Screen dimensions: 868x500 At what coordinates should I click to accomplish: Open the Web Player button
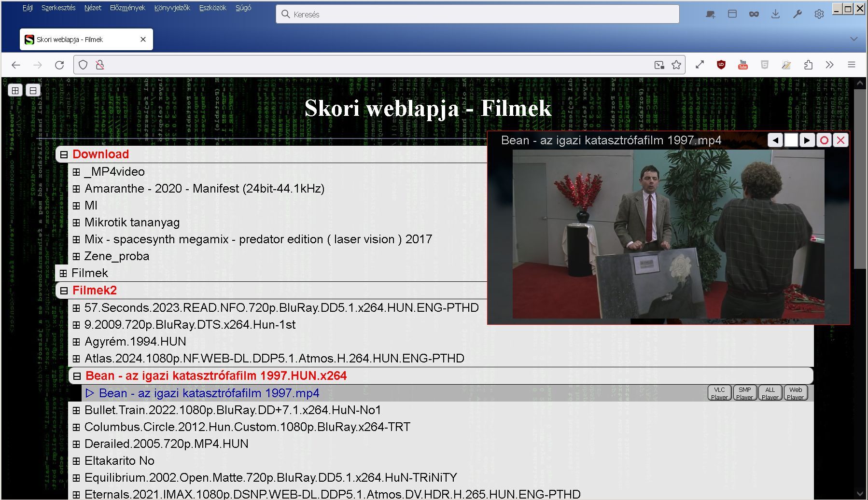coord(795,393)
